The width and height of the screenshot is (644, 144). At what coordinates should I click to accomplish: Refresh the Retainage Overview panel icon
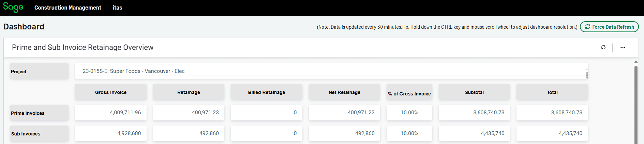pyautogui.click(x=603, y=48)
